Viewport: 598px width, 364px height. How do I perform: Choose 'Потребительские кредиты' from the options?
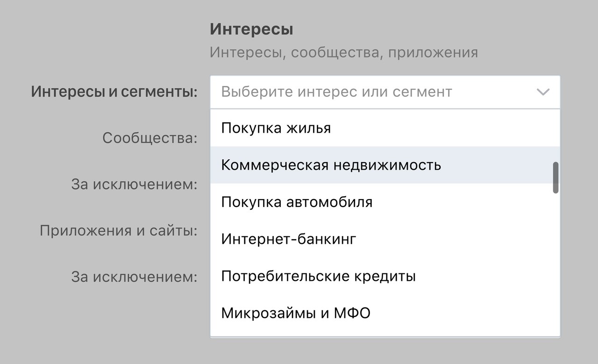318,276
